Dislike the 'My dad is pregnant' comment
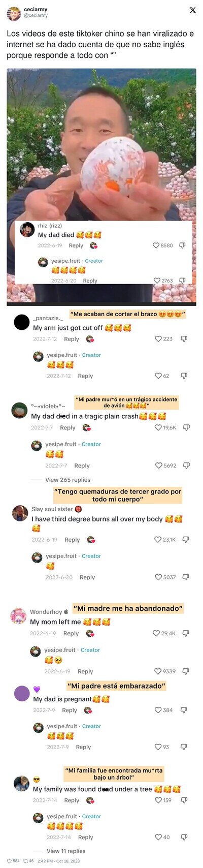203x868 pixels. [x=184, y=710]
